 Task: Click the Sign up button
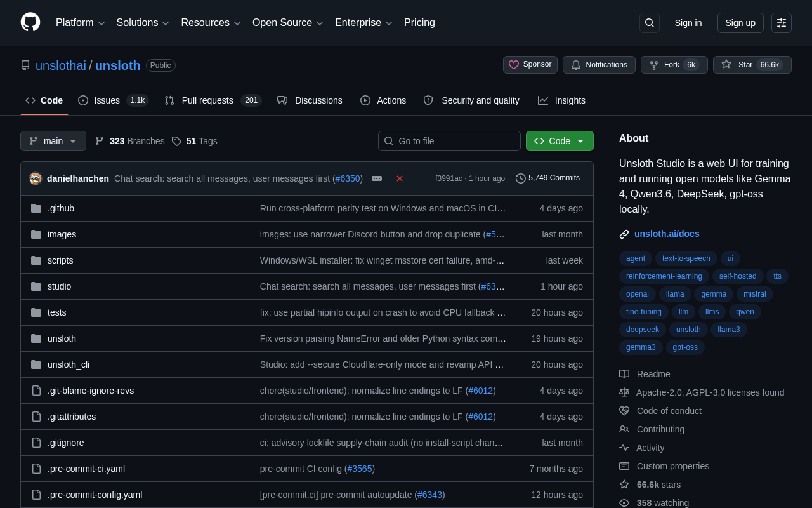click(x=740, y=23)
